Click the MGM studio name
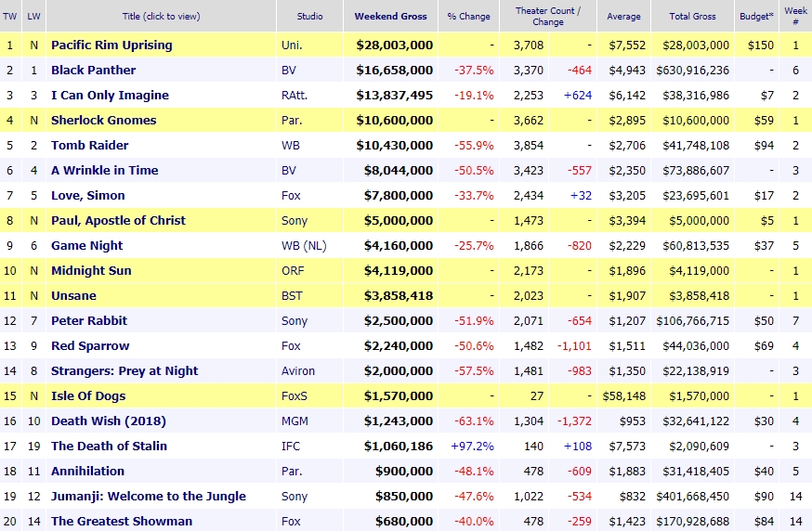The width and height of the screenshot is (812, 531). 295,421
